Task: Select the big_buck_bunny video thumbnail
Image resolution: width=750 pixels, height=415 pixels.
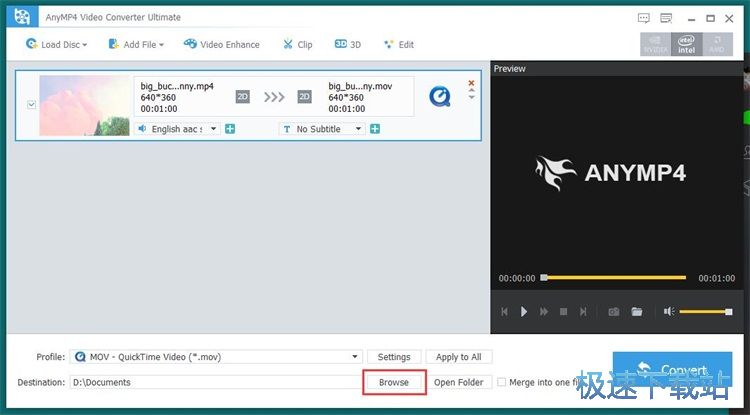Action: coord(84,106)
